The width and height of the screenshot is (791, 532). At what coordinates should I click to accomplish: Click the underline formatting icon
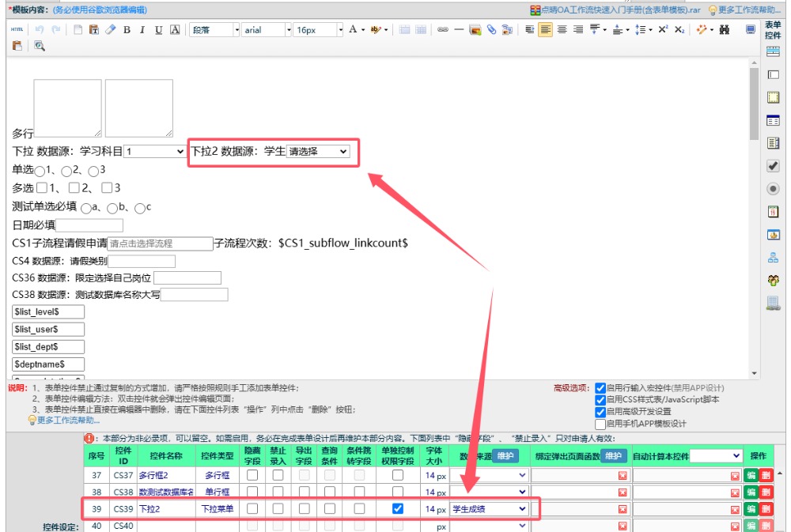pos(158,30)
